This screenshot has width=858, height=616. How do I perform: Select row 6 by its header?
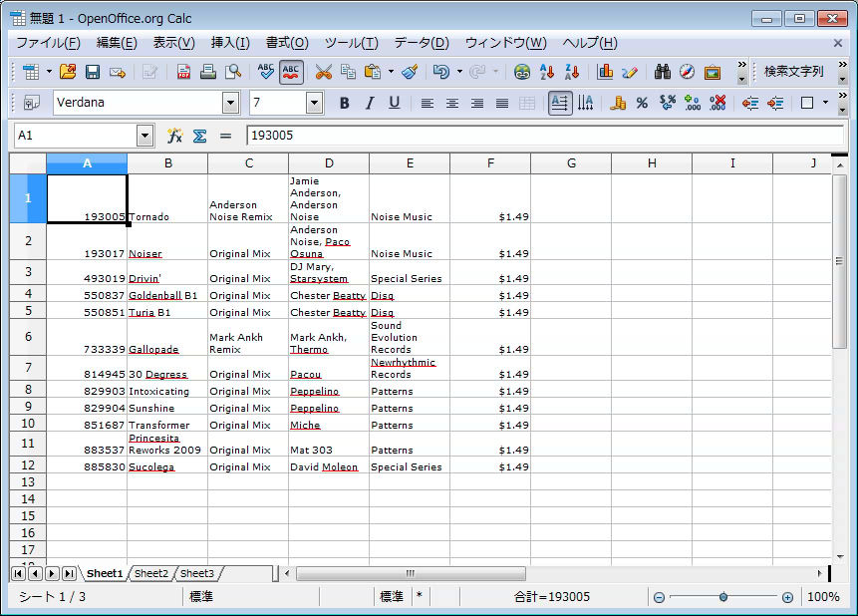(28, 337)
